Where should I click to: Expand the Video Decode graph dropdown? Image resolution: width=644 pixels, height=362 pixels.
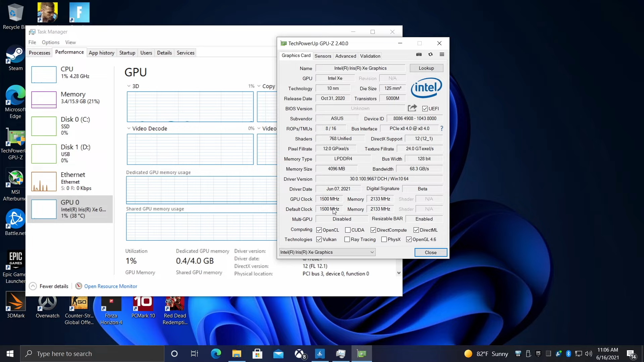(x=129, y=128)
